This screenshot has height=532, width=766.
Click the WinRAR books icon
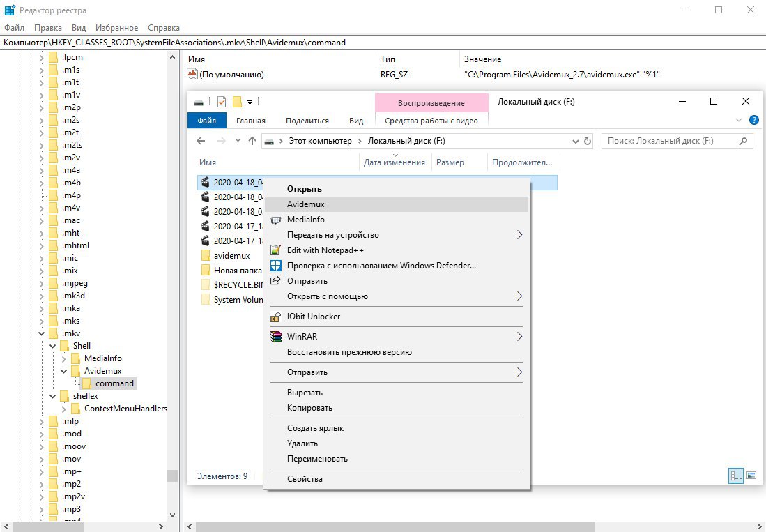click(275, 337)
